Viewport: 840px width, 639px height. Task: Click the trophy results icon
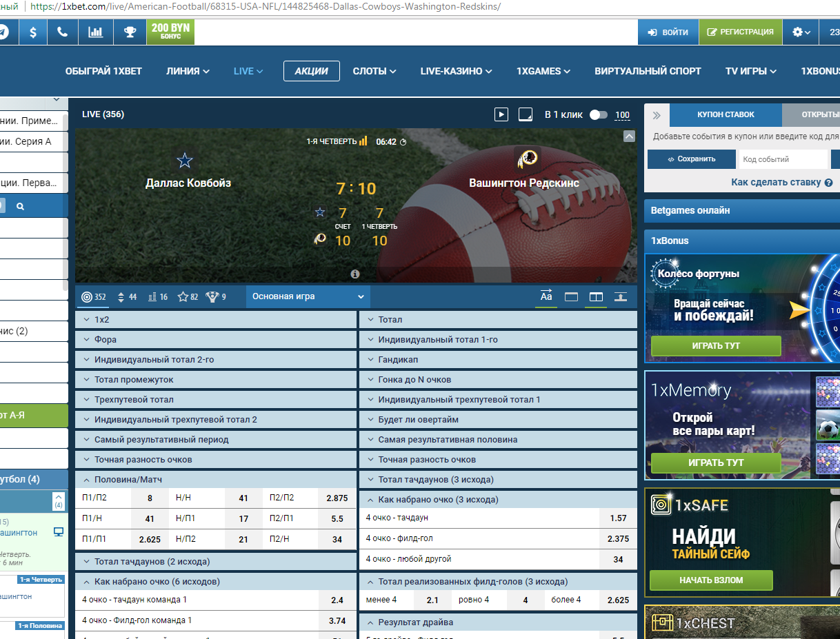click(130, 32)
